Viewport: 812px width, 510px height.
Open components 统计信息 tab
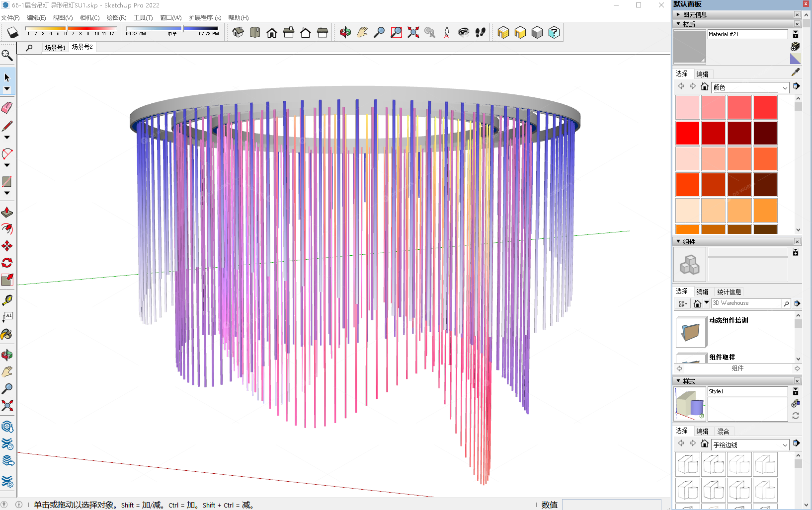[x=729, y=292]
